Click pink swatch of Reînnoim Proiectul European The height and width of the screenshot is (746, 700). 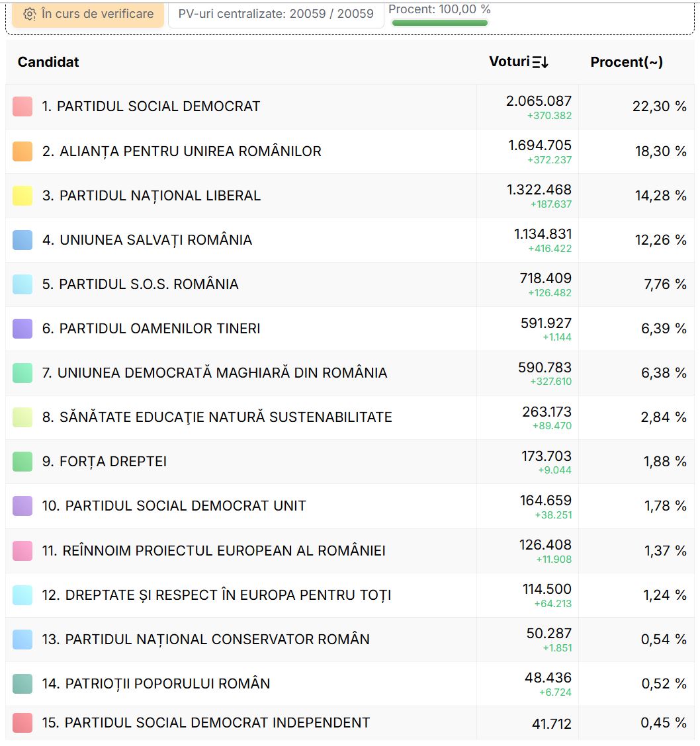coord(22,550)
